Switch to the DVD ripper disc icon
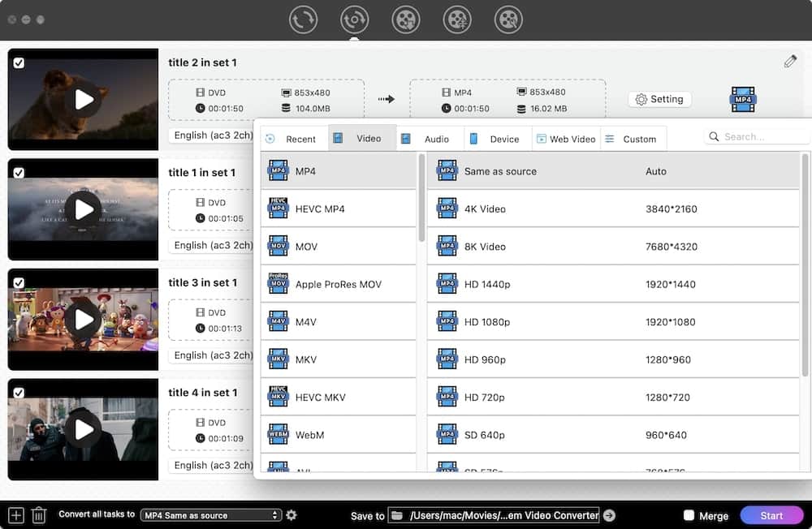The image size is (812, 529). click(354, 19)
